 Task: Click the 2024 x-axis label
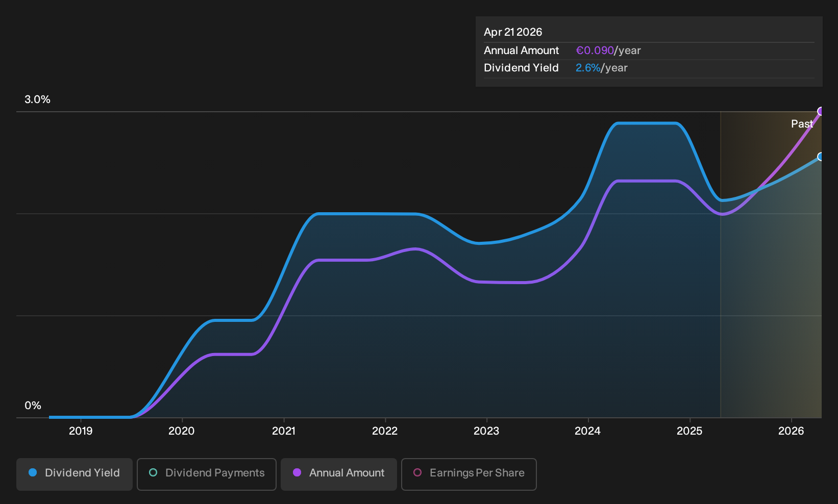[x=588, y=431]
